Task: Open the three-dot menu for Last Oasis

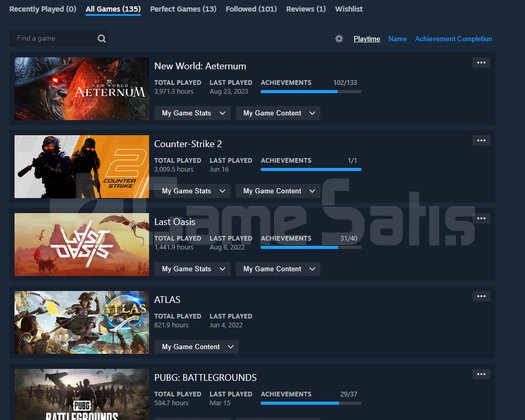Action: 481,218
